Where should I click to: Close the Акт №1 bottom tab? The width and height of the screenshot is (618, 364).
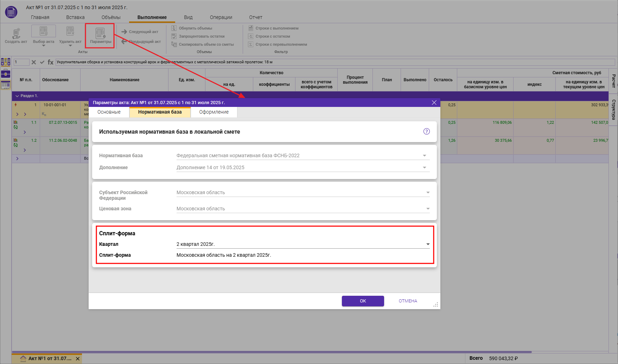pos(78,359)
